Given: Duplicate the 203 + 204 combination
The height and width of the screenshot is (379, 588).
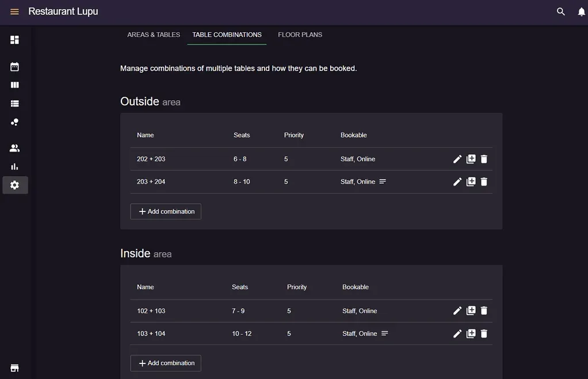Looking at the screenshot, I should click(x=471, y=181).
